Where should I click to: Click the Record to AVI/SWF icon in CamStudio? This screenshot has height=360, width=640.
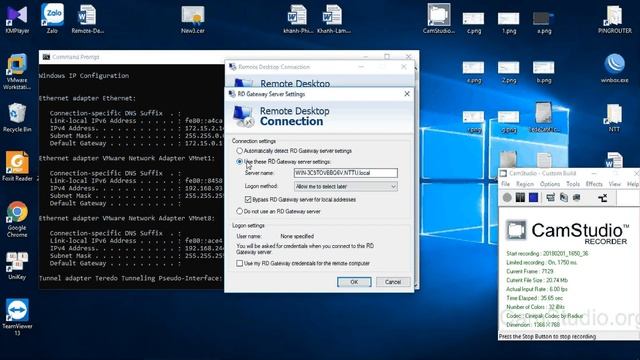pos(564,198)
